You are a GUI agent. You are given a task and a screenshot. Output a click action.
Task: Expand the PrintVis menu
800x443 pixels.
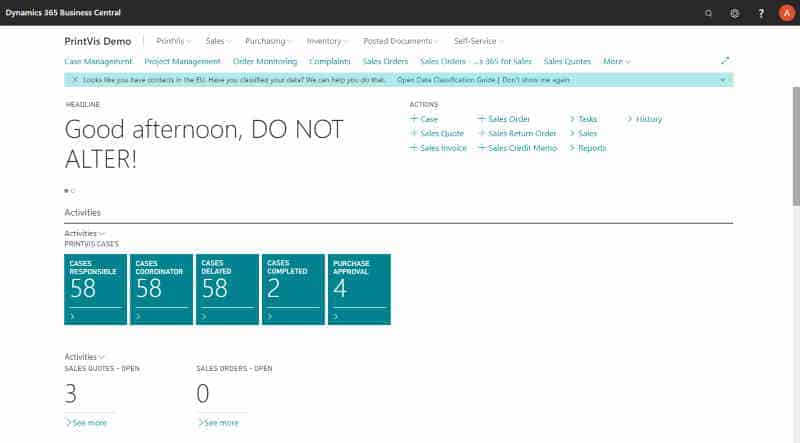[x=173, y=41]
